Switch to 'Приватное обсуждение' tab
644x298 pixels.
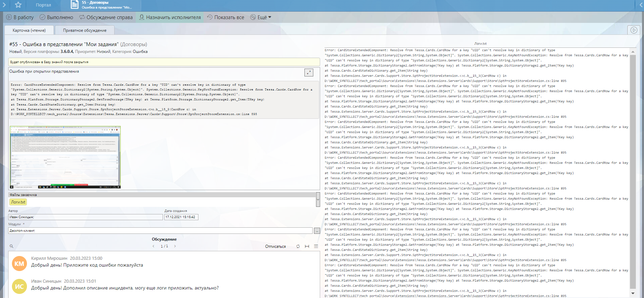[x=85, y=30]
